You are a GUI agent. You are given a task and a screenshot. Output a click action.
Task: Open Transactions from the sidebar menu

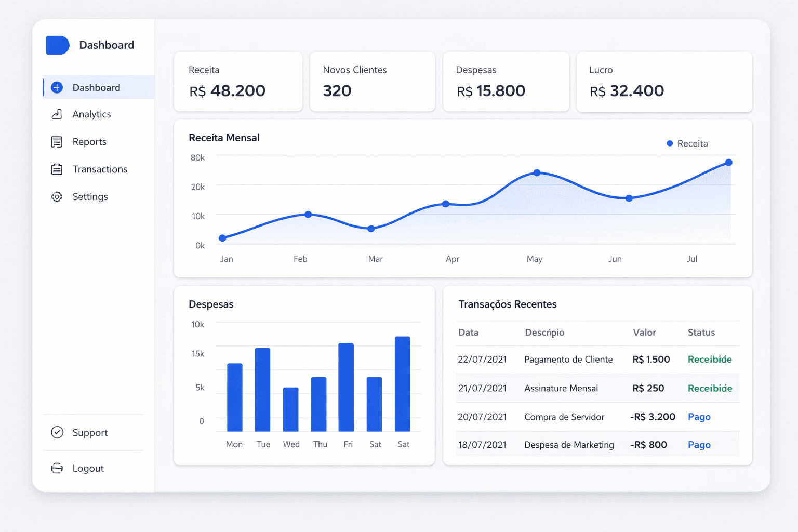tap(99, 169)
